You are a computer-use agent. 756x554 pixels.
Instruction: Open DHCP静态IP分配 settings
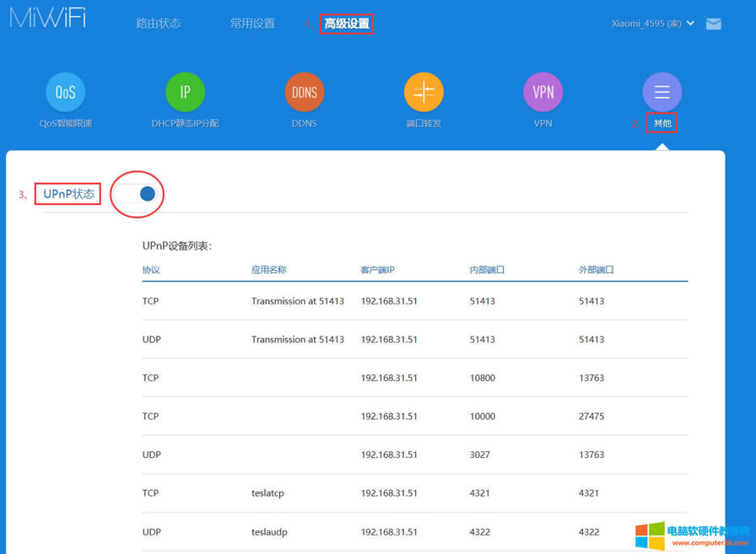coord(185,92)
